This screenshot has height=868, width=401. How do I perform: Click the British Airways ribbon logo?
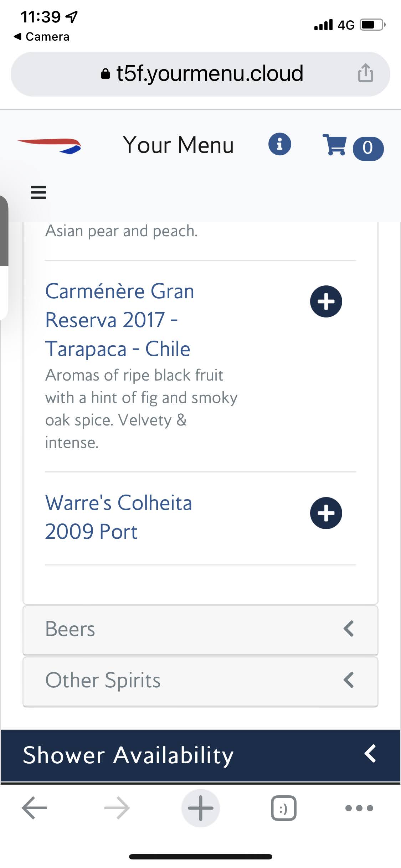coord(50,145)
